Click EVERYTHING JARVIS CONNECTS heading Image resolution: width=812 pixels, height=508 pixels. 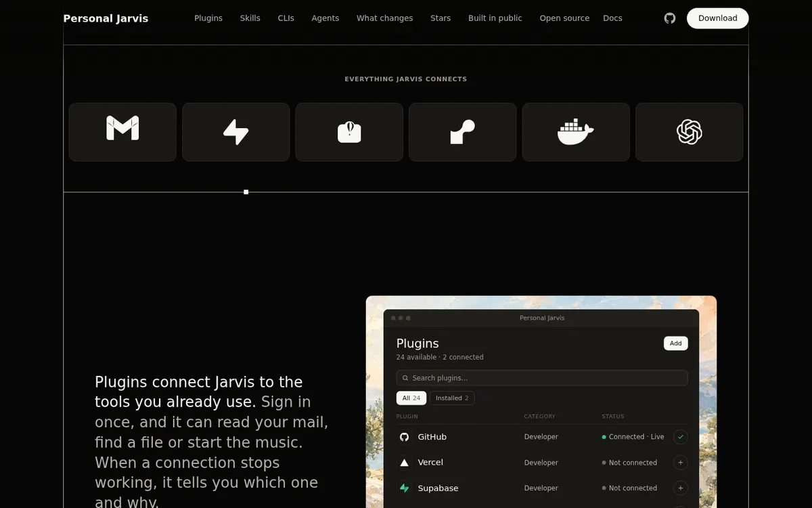coord(406,79)
